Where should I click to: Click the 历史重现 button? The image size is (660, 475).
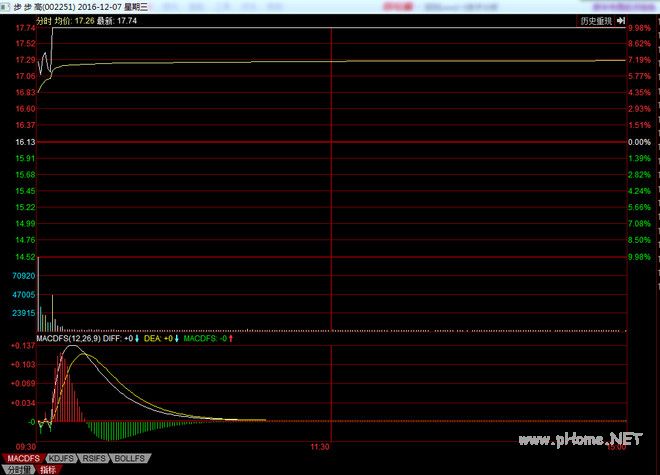[x=596, y=21]
